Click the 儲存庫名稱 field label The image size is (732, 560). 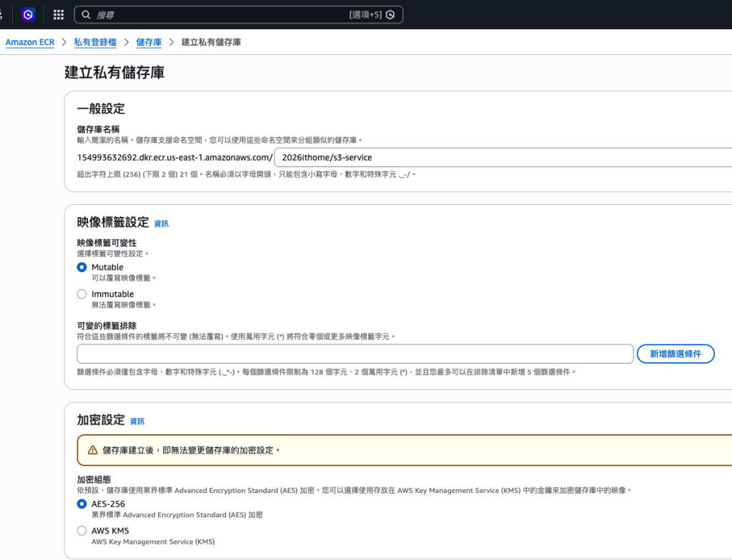coord(98,129)
